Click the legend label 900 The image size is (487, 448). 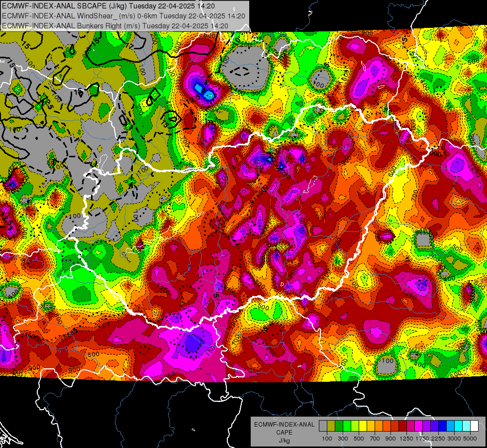[x=390, y=439]
